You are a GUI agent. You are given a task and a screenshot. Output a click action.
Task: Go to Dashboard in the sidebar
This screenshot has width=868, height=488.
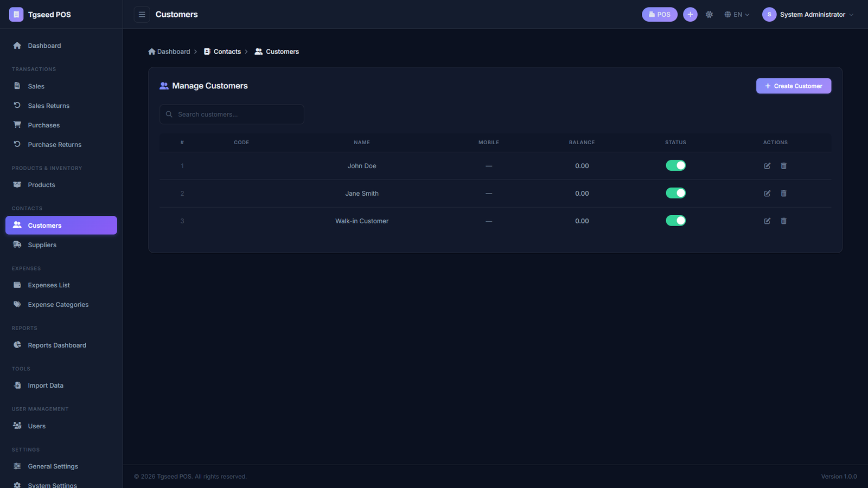(61, 46)
